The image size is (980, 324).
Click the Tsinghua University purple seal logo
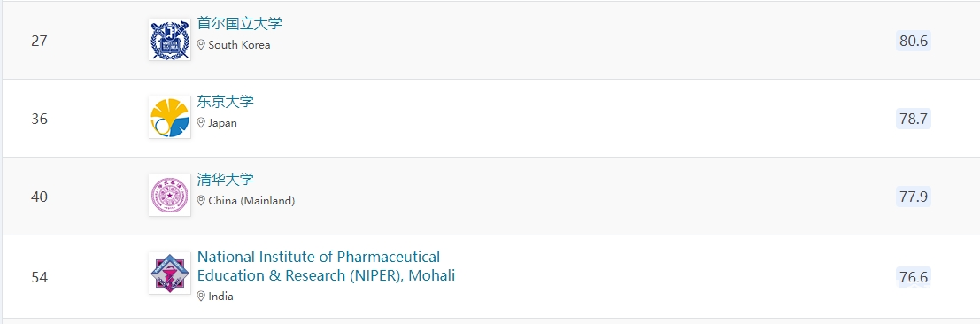coord(169,195)
